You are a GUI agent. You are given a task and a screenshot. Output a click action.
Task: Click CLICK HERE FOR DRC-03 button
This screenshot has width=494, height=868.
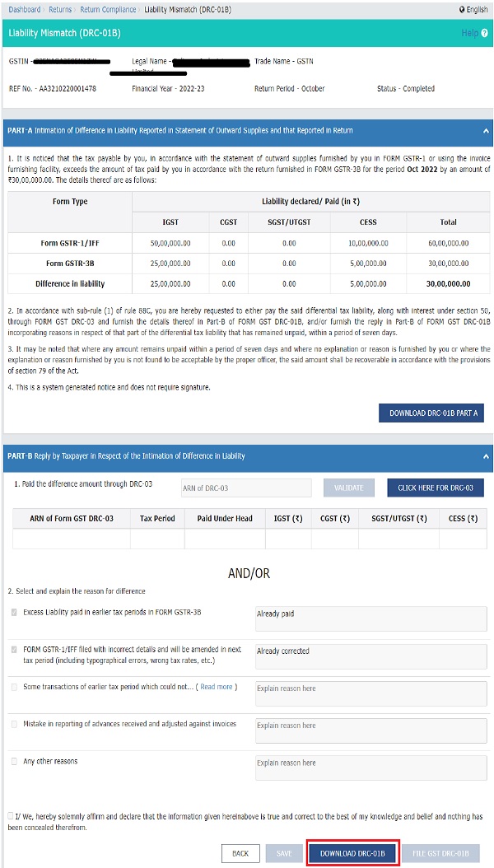436,488
